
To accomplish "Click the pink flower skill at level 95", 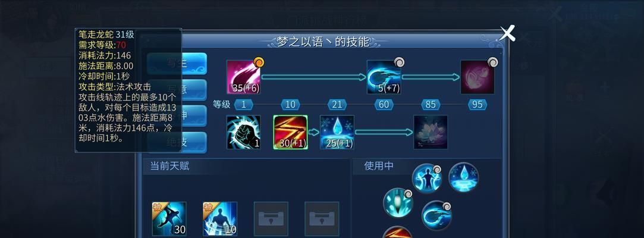I will point(477,77).
